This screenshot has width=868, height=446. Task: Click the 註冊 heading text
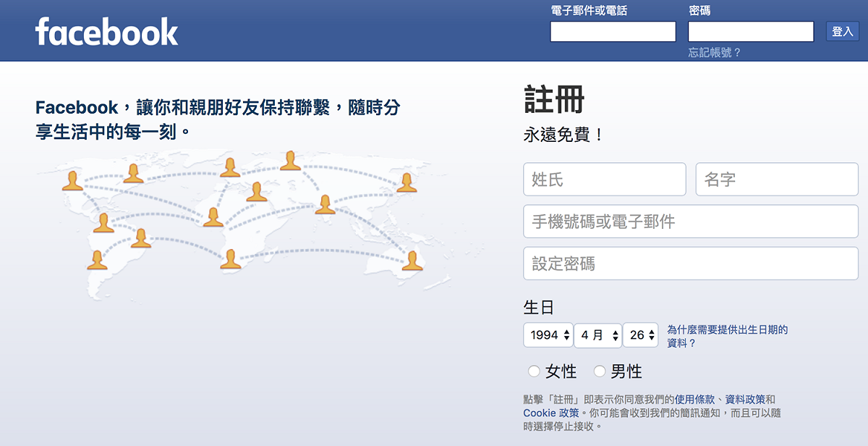(x=553, y=101)
